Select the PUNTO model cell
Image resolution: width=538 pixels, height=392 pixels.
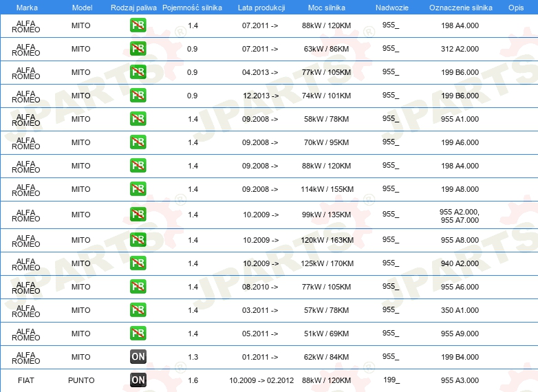click(81, 380)
